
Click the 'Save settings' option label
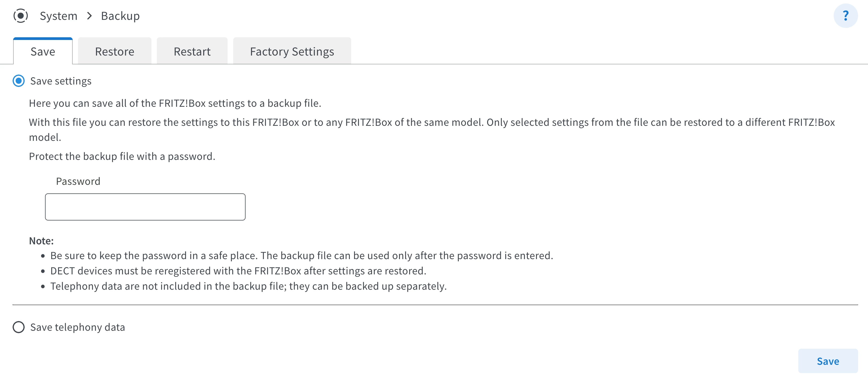click(x=61, y=81)
